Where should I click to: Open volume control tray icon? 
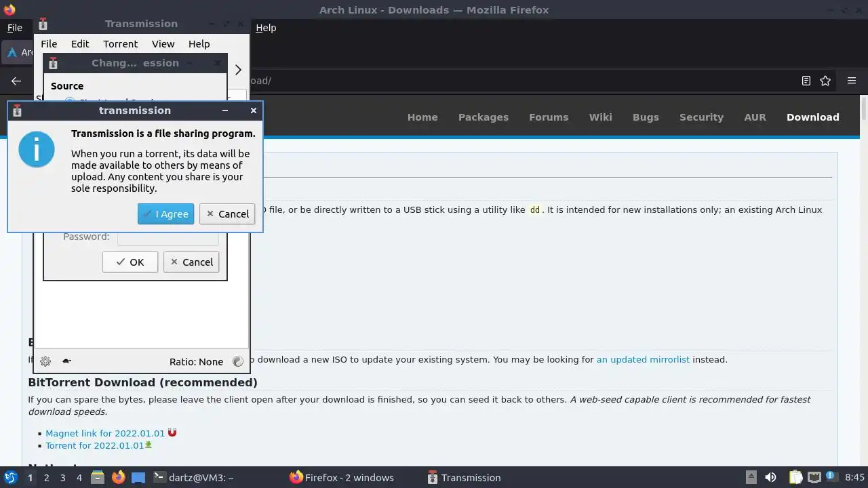tap(770, 478)
